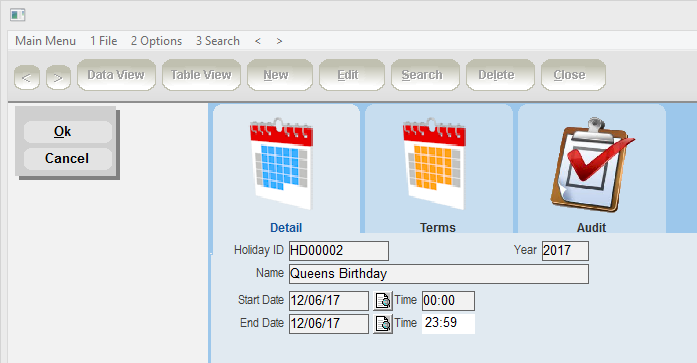Screen dimensions: 697x363
Task: Switch to the Audit tab
Action: [591, 169]
